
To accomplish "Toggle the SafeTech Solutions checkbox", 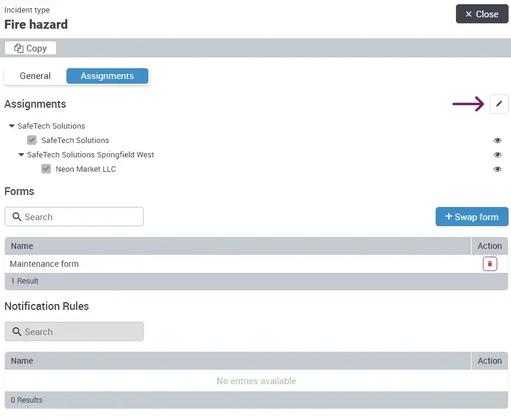I will coord(32,141).
